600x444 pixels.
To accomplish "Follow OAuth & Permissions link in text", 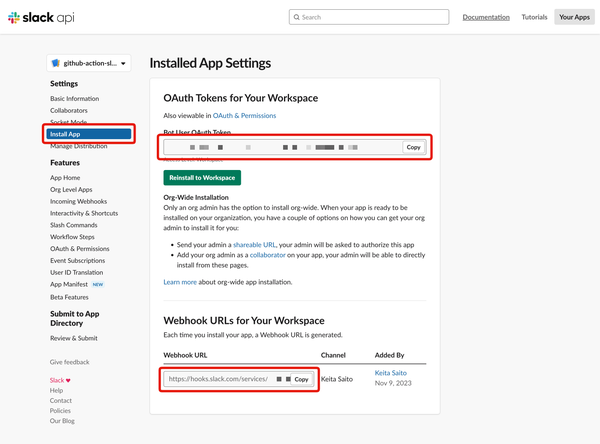I will click(x=245, y=116).
